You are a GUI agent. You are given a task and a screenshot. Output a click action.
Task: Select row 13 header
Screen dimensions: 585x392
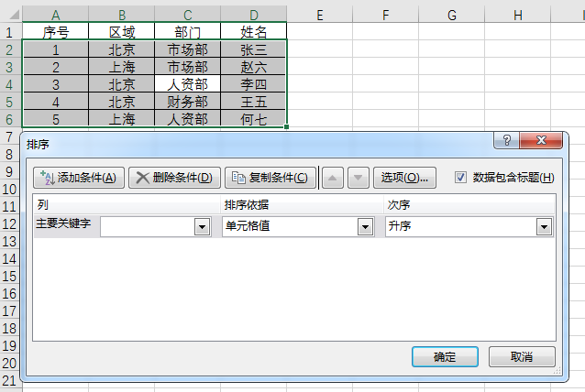(x=9, y=242)
